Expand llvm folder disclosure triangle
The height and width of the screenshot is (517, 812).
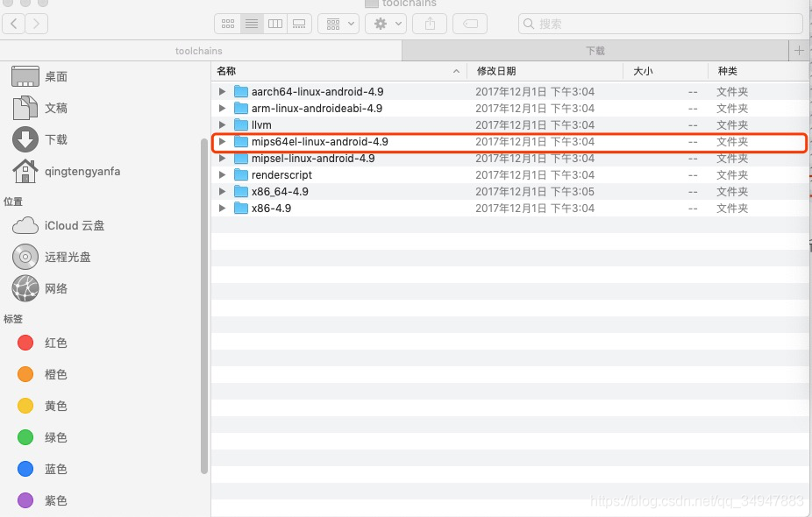point(222,124)
